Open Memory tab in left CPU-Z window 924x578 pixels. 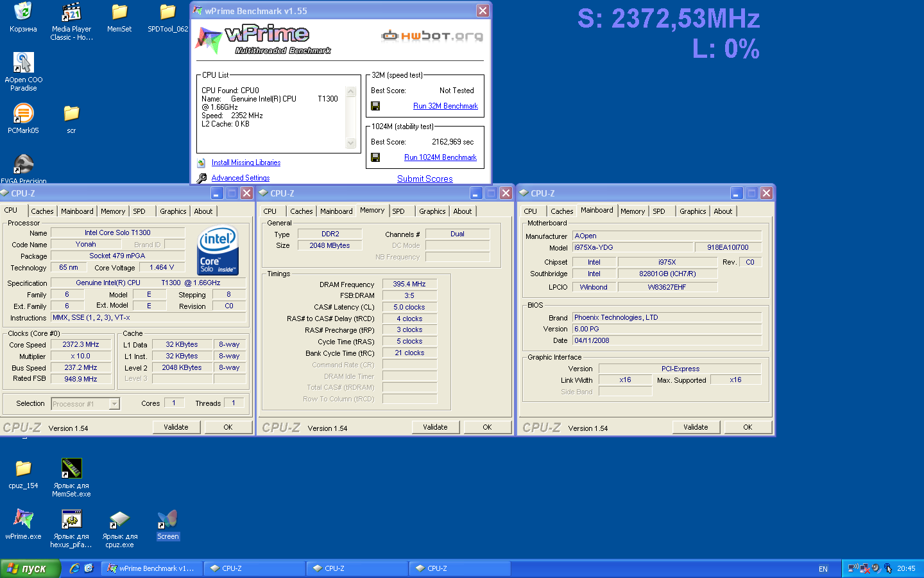tap(113, 211)
